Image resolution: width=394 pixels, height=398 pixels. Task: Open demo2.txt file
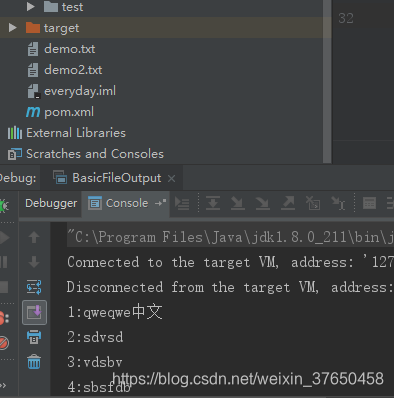point(73,70)
